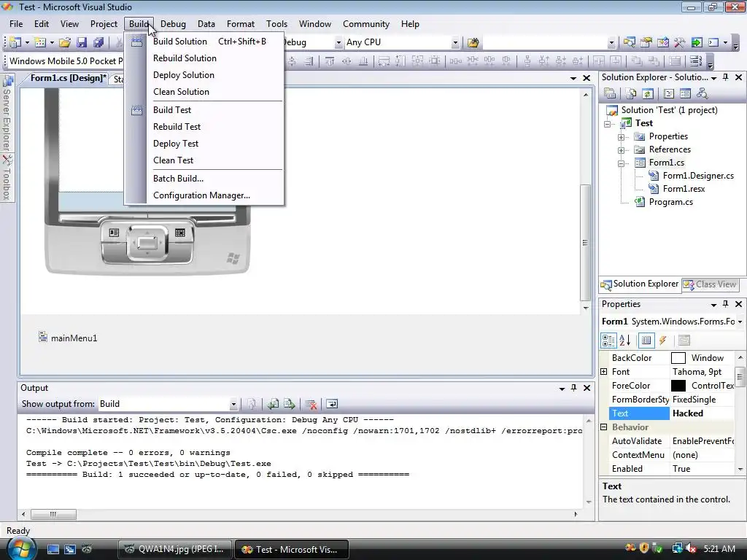Image resolution: width=747 pixels, height=560 pixels.
Task: Open Batch Build dialog
Action: point(204,179)
